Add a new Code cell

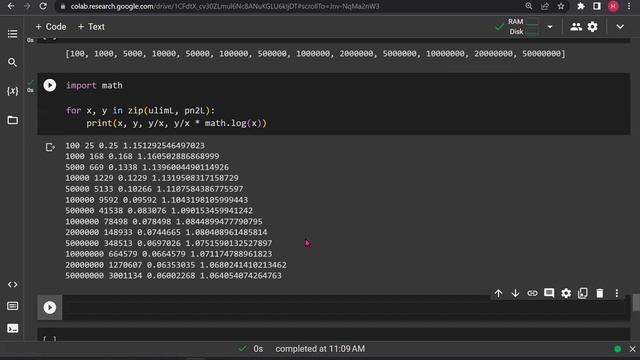(51, 27)
